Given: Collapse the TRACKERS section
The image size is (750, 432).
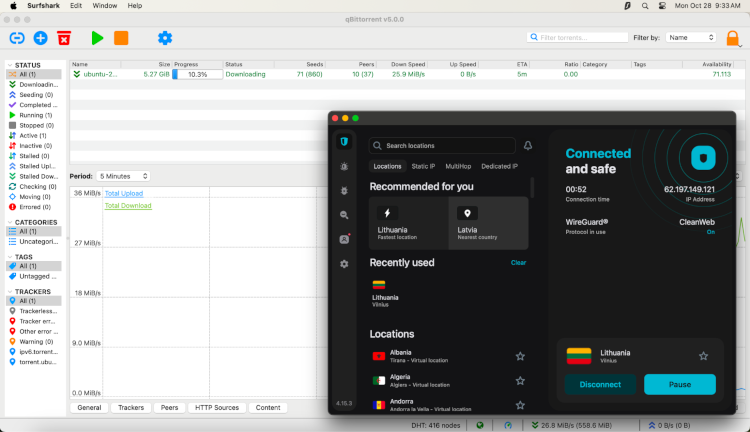Looking at the screenshot, I should pos(10,291).
